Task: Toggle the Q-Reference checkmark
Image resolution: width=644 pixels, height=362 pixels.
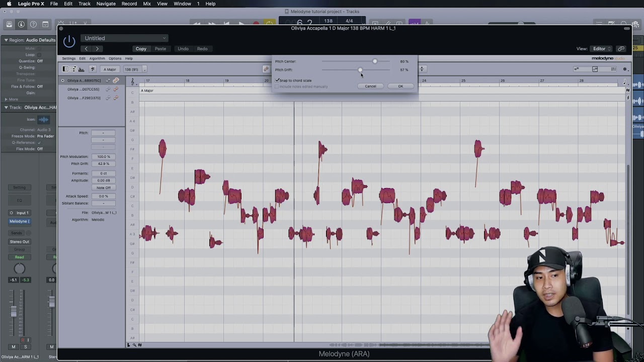Action: [x=39, y=143]
